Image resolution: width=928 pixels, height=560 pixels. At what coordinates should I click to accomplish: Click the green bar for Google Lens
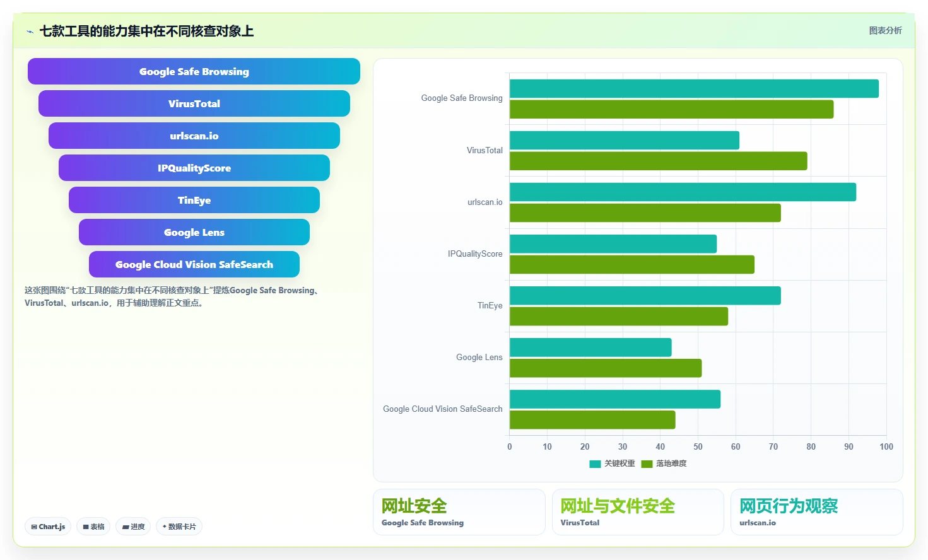click(x=606, y=368)
